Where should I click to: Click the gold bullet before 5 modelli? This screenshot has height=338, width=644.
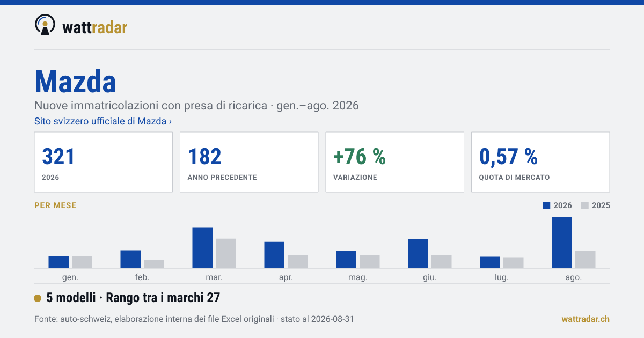[38, 298]
